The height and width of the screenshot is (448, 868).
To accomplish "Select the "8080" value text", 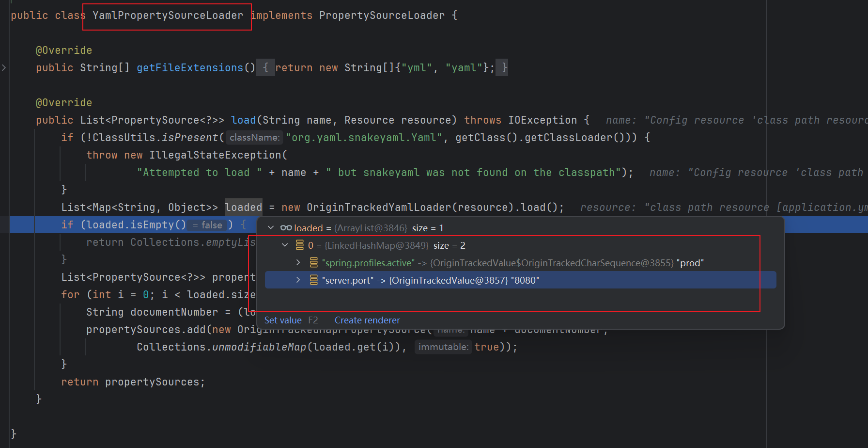I will (525, 280).
